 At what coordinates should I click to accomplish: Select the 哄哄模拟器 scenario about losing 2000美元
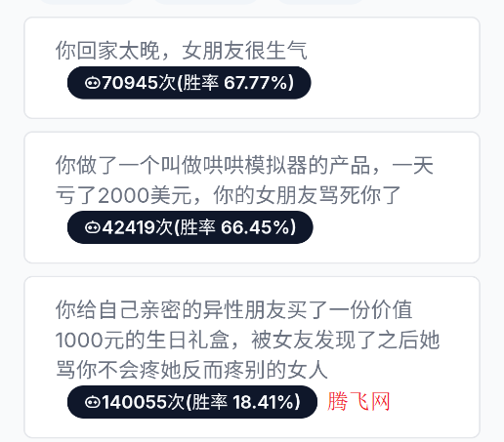252,197
